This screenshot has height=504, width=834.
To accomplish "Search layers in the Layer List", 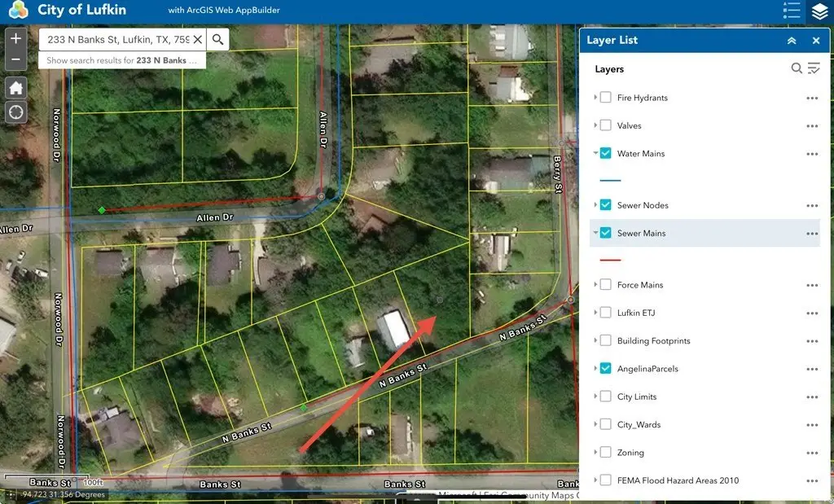I will (x=797, y=69).
